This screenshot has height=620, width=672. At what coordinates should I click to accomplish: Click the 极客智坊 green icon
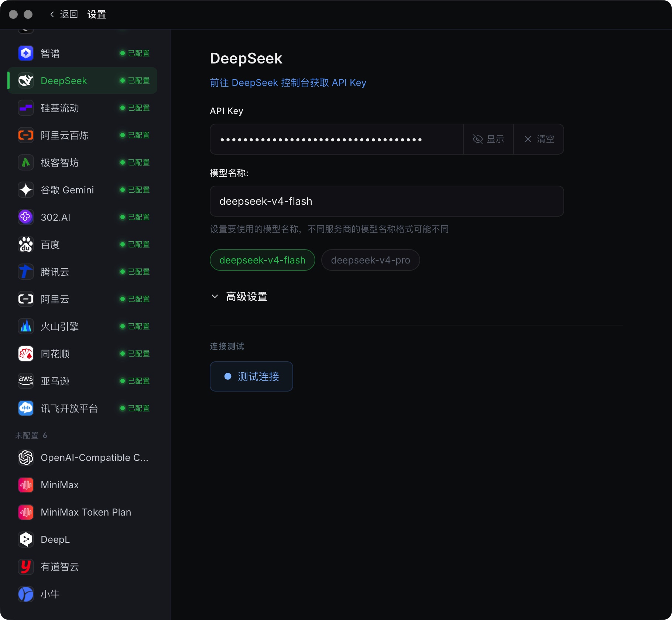[x=26, y=163]
